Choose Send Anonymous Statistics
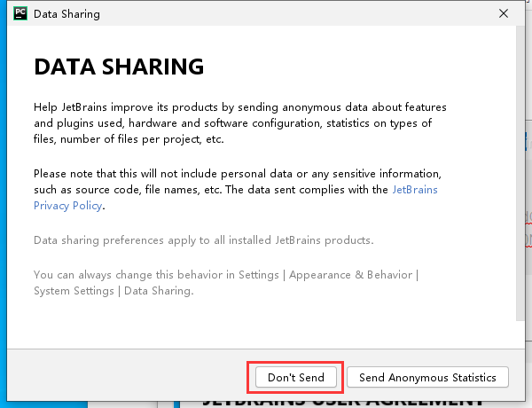 (427, 377)
